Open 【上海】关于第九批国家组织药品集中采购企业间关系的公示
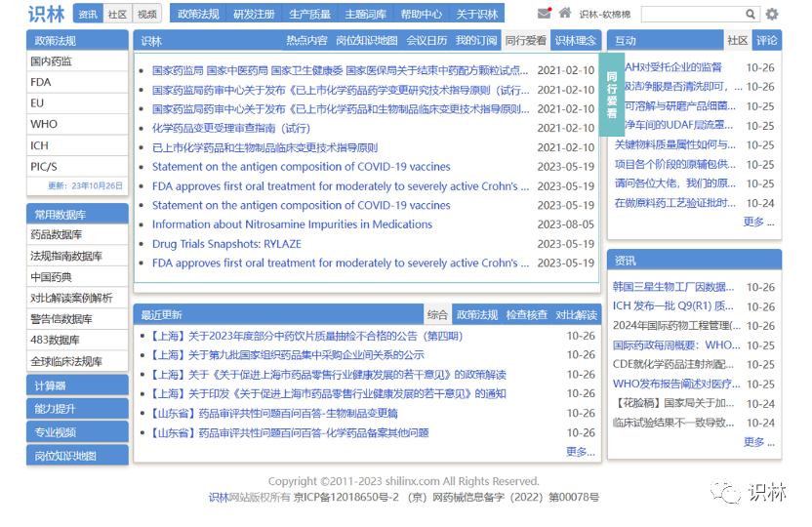The width and height of the screenshot is (812, 527). coord(286,355)
